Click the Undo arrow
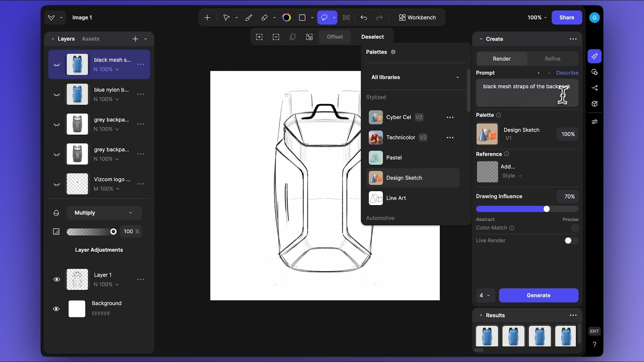 363,17
